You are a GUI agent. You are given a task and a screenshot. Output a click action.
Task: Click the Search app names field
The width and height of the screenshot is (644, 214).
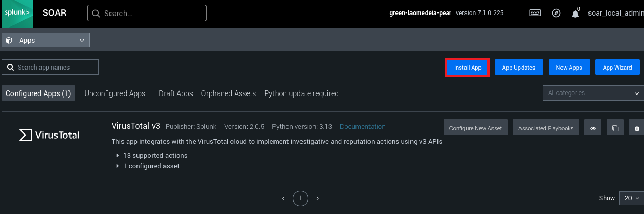click(x=50, y=67)
